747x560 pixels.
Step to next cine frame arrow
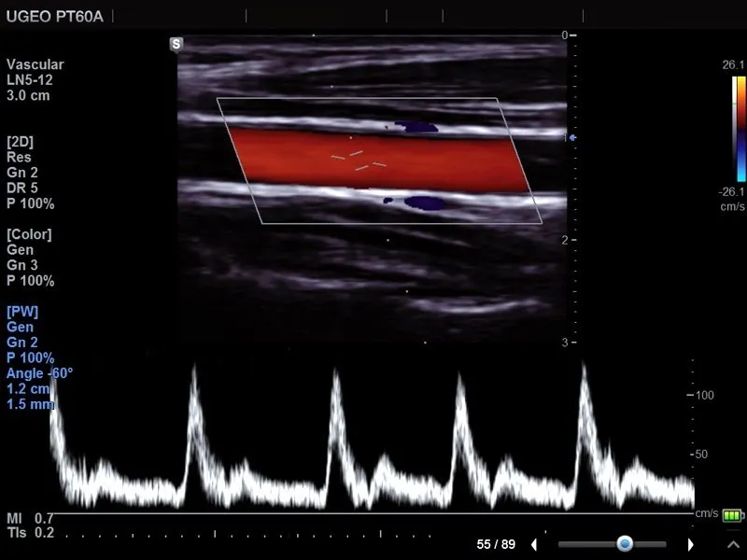(x=690, y=544)
